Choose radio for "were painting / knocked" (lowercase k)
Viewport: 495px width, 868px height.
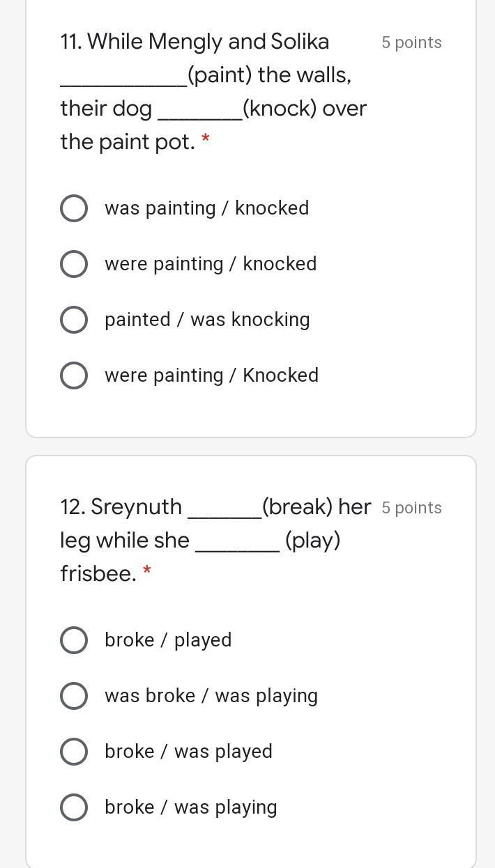click(x=74, y=264)
